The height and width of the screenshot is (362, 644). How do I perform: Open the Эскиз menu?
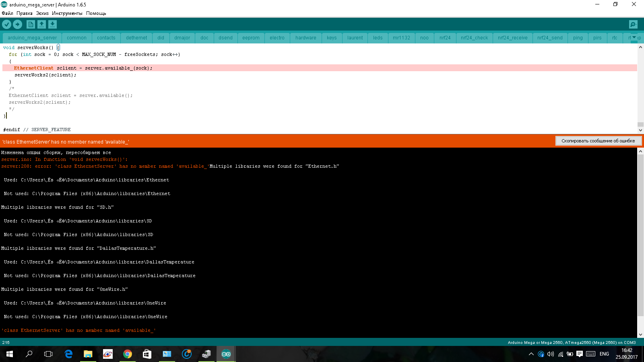pos(42,13)
